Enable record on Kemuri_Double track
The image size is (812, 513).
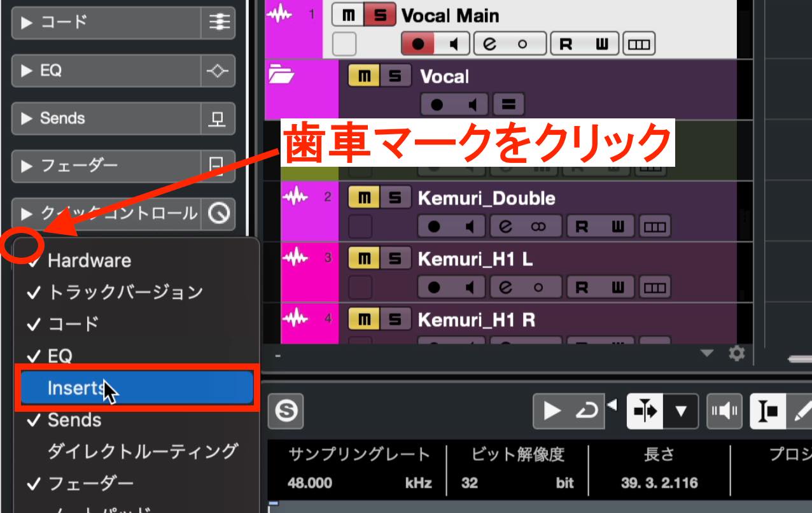click(x=434, y=227)
